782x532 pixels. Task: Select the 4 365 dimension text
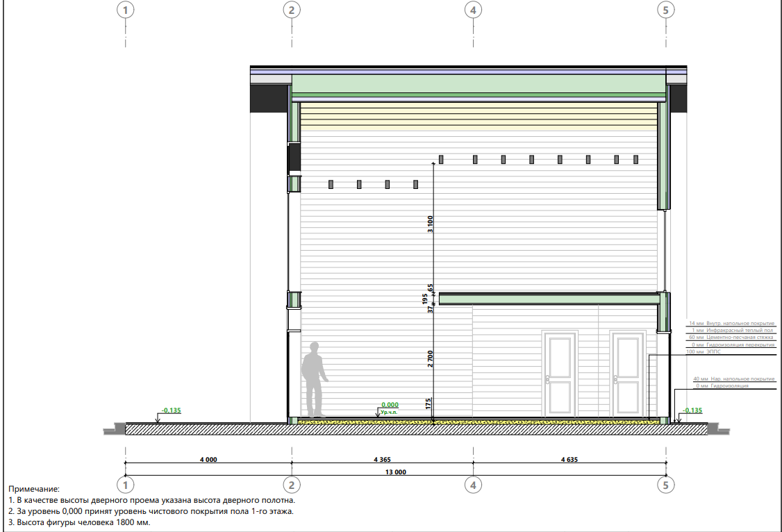pyautogui.click(x=382, y=459)
